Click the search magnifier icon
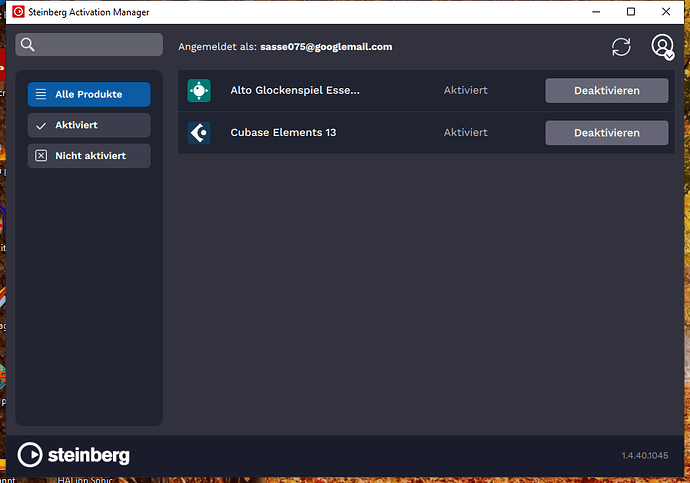The width and height of the screenshot is (690, 483). click(27, 44)
